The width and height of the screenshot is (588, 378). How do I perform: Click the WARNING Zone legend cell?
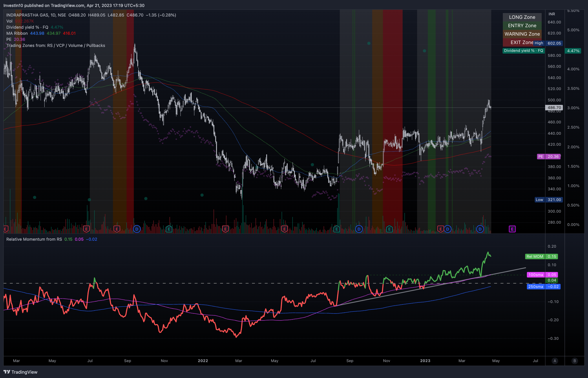pyautogui.click(x=522, y=34)
